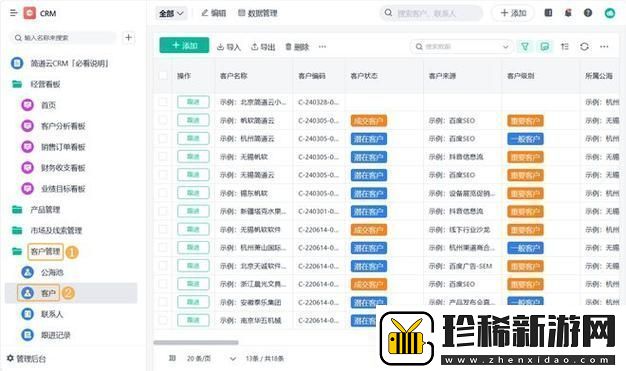626x371 pixels.
Task: Click 一般客户 tag in 杭州简道云 row
Action: click(x=525, y=139)
